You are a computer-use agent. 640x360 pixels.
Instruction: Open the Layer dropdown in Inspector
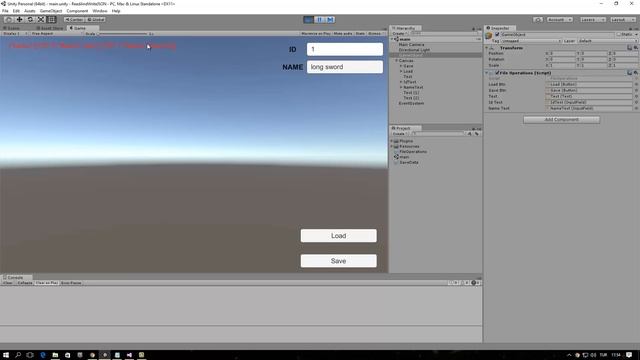[x=607, y=41]
